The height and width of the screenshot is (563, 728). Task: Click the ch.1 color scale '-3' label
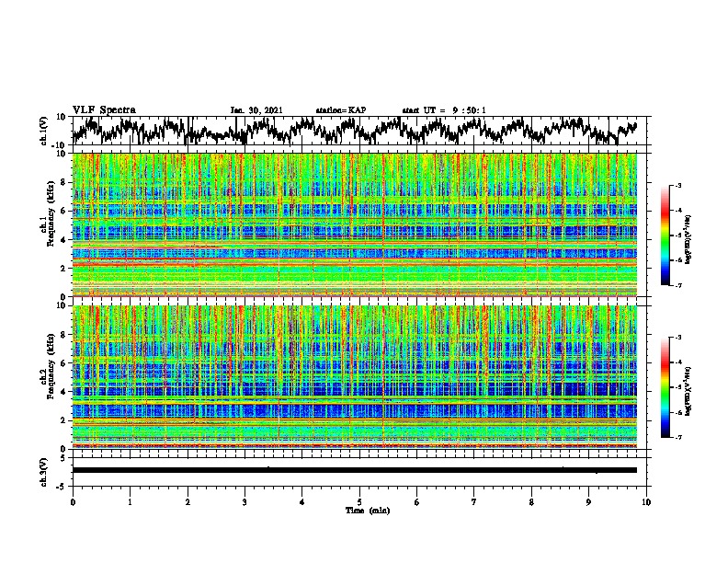coord(677,185)
